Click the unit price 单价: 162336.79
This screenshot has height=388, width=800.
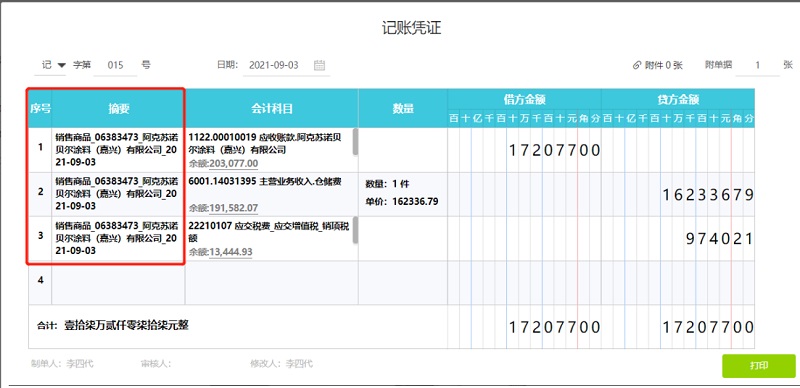click(402, 202)
